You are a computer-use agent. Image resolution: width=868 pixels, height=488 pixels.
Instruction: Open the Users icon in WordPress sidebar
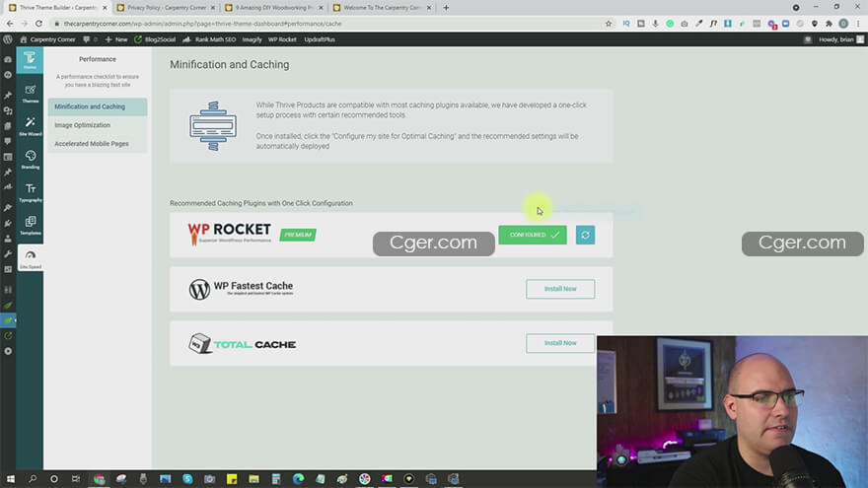click(8, 239)
